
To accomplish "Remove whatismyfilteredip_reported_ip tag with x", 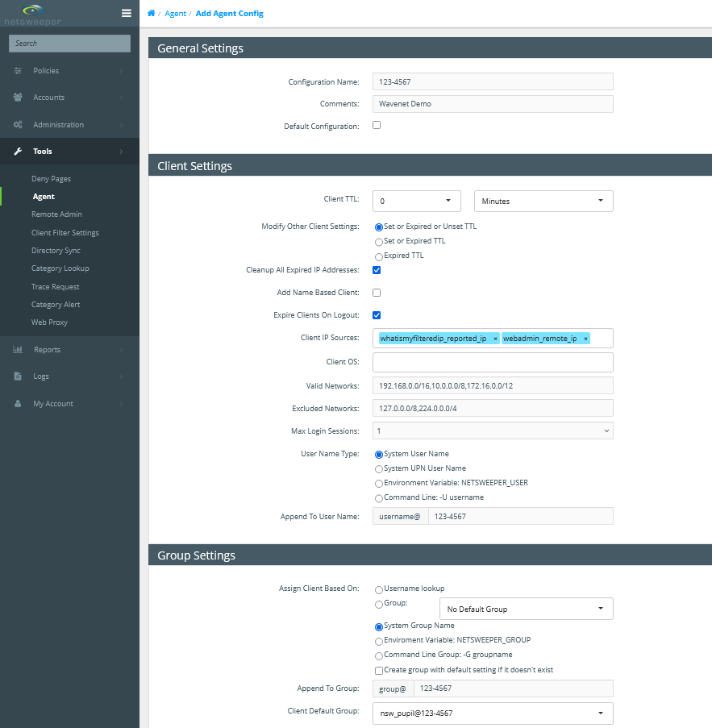I will pyautogui.click(x=495, y=339).
